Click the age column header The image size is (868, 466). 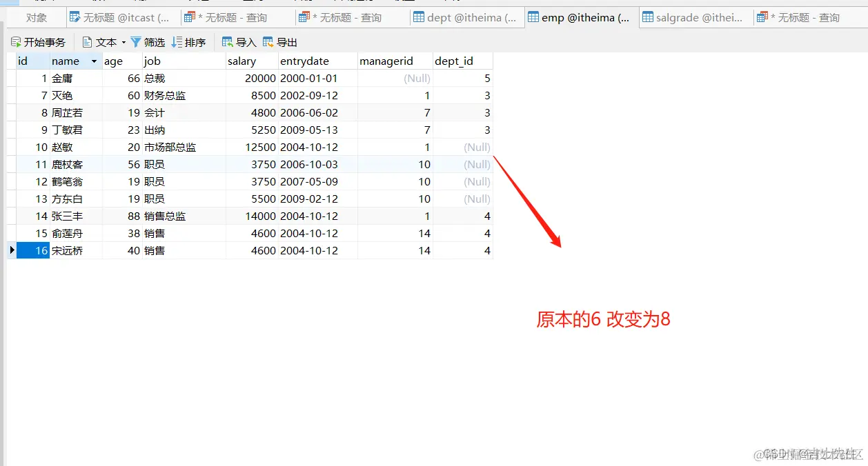[x=122, y=61]
